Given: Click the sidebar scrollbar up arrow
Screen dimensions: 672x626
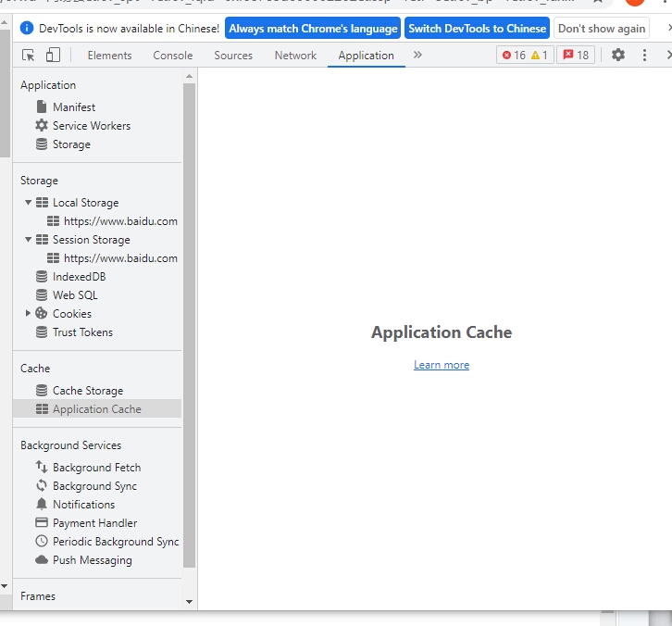Looking at the screenshot, I should point(189,76).
